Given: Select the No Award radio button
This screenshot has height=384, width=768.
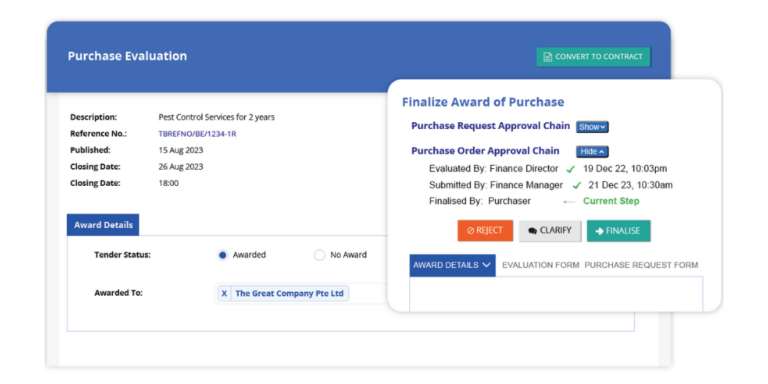Looking at the screenshot, I should click(x=319, y=255).
